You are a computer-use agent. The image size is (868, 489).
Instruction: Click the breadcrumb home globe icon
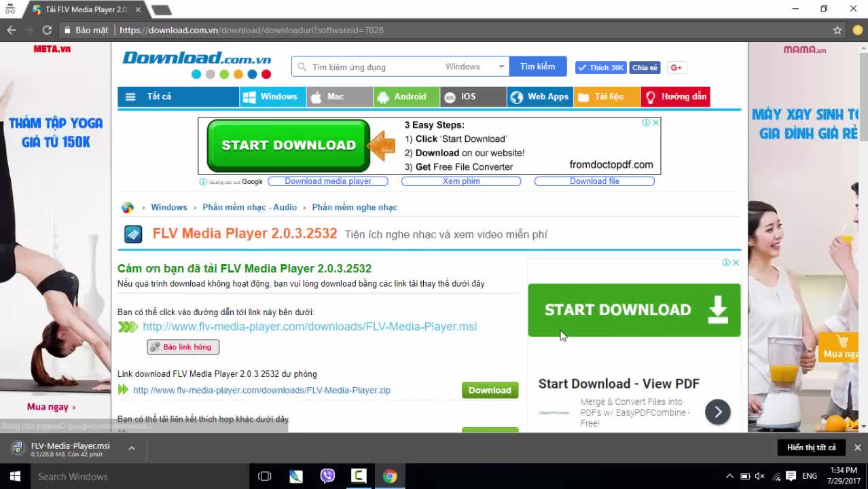point(128,207)
